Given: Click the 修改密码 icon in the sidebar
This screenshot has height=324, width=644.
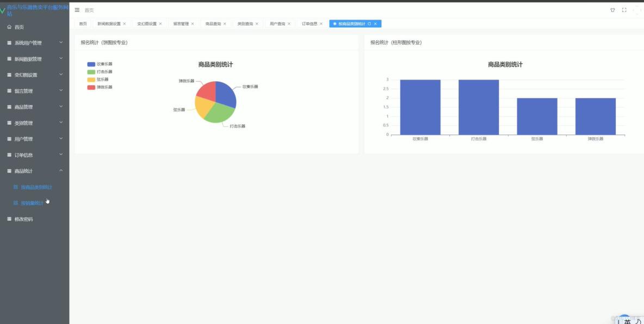Looking at the screenshot, I should pyautogui.click(x=10, y=219).
